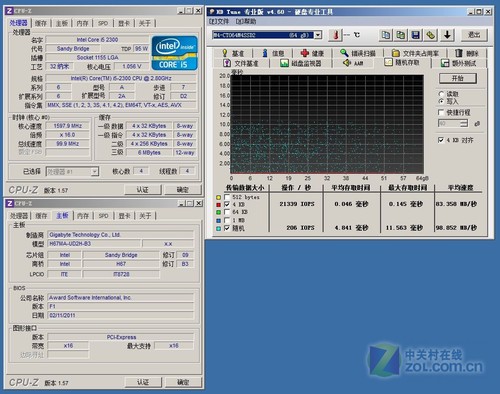500x394 pixels.
Task: Enable the 1 MB transfer size checkbox
Action: click(227, 220)
